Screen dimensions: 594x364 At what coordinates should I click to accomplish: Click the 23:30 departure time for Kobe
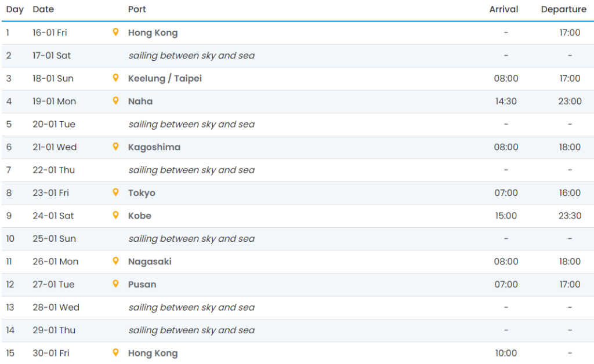point(570,216)
